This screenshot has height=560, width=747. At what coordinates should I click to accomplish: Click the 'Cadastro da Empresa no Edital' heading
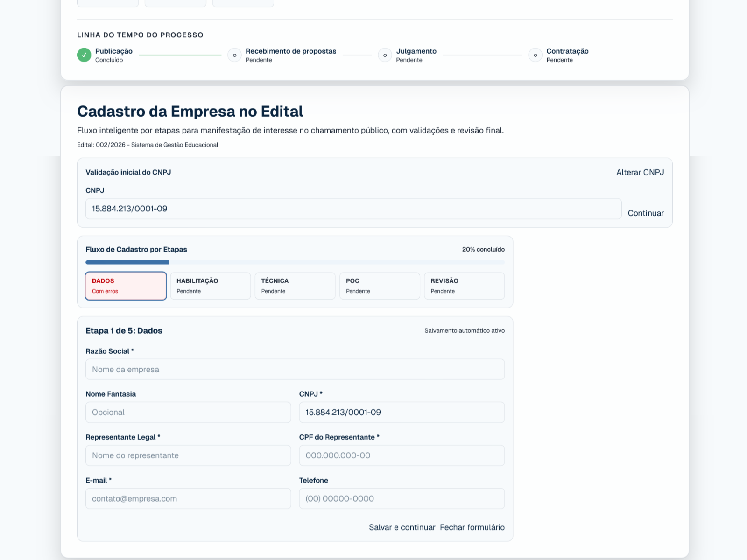coord(190,111)
